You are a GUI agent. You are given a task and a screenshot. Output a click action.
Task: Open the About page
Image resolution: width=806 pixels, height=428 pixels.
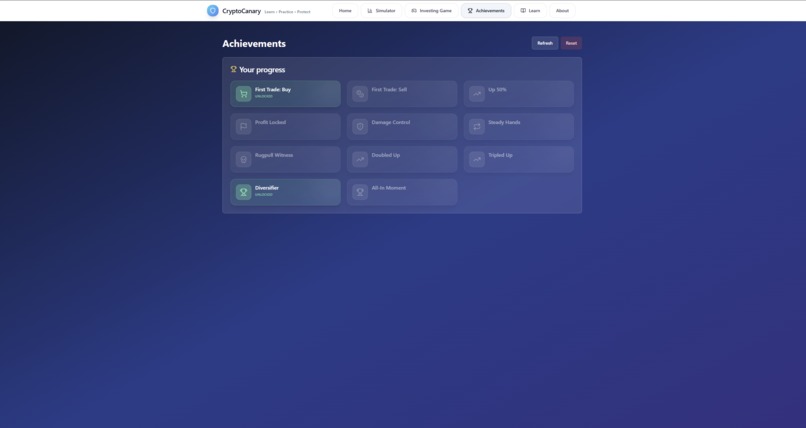click(x=562, y=11)
